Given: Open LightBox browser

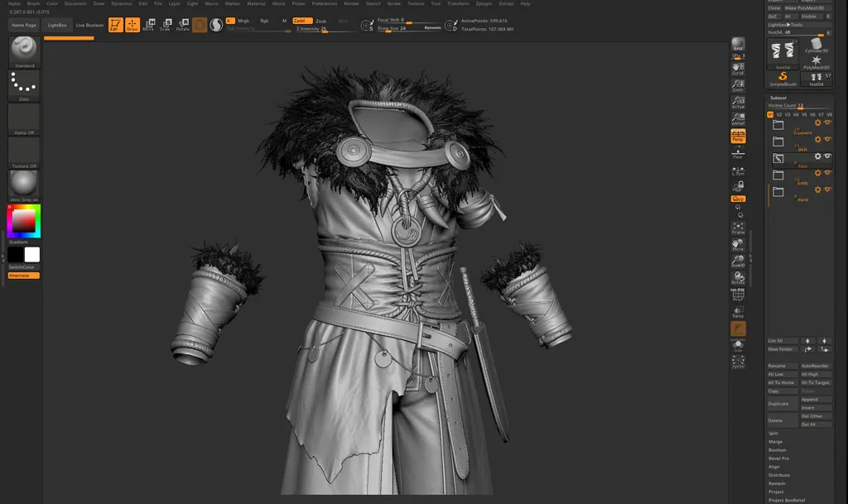Looking at the screenshot, I should pos(57,25).
